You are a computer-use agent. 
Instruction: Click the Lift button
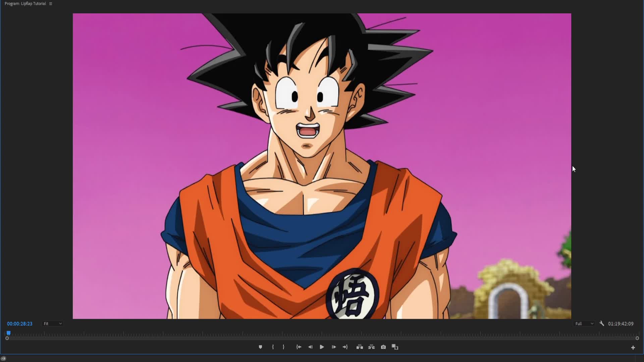(x=360, y=347)
